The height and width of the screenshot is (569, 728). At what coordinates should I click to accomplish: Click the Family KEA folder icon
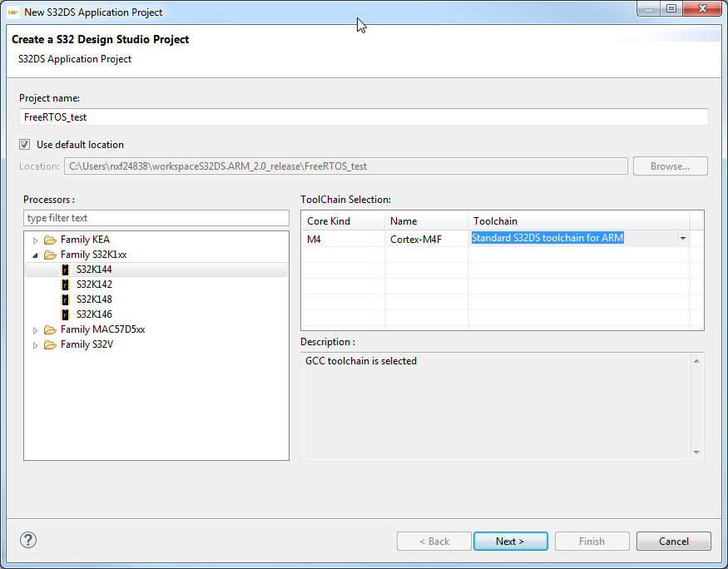(x=51, y=240)
